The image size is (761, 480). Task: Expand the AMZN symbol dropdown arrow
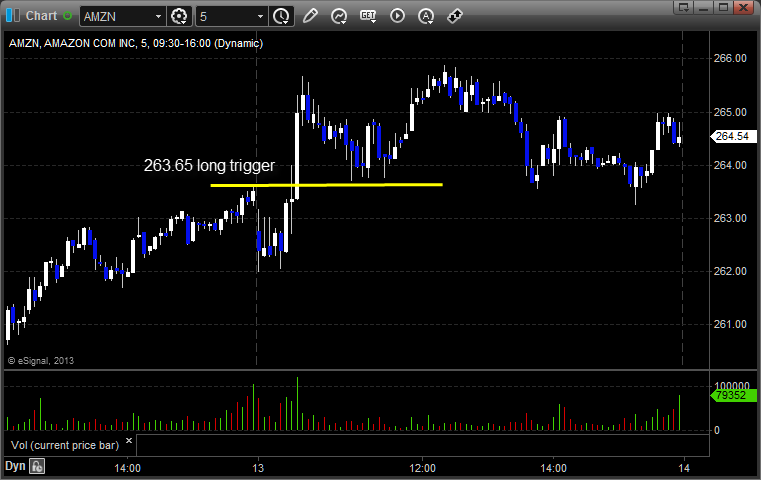[x=158, y=17]
